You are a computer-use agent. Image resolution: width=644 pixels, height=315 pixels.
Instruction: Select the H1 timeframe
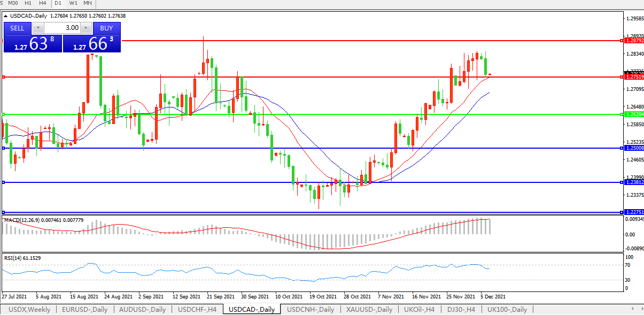click(28, 3)
